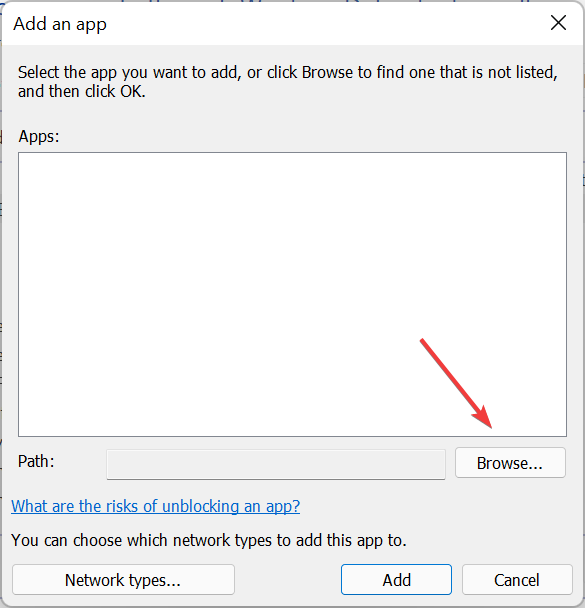The width and height of the screenshot is (585, 608).
Task: Click the network types description text
Action: (x=209, y=540)
